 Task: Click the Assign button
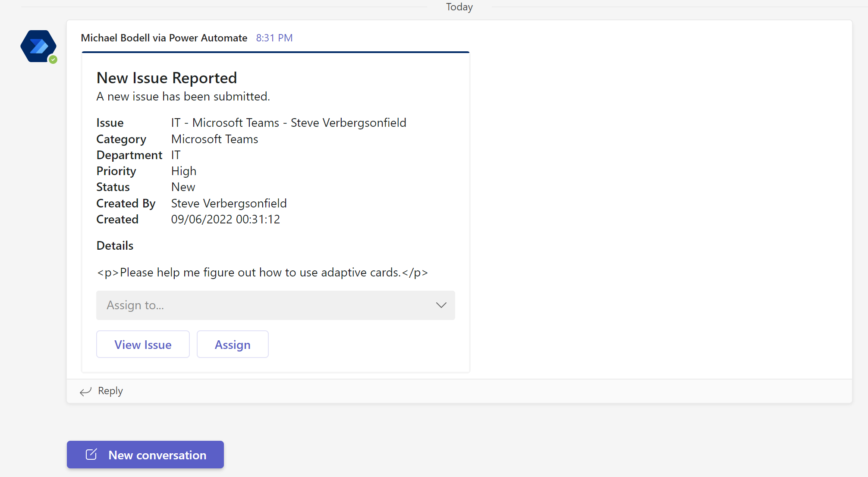point(233,344)
